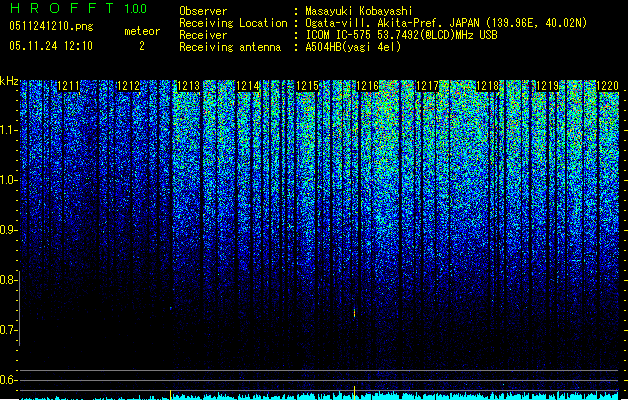Click the 1212 time marker
The image size is (629, 400).
[x=128, y=86]
